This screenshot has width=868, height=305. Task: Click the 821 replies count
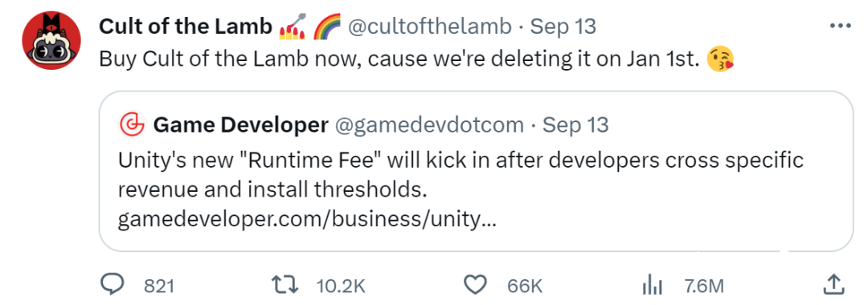(159, 286)
